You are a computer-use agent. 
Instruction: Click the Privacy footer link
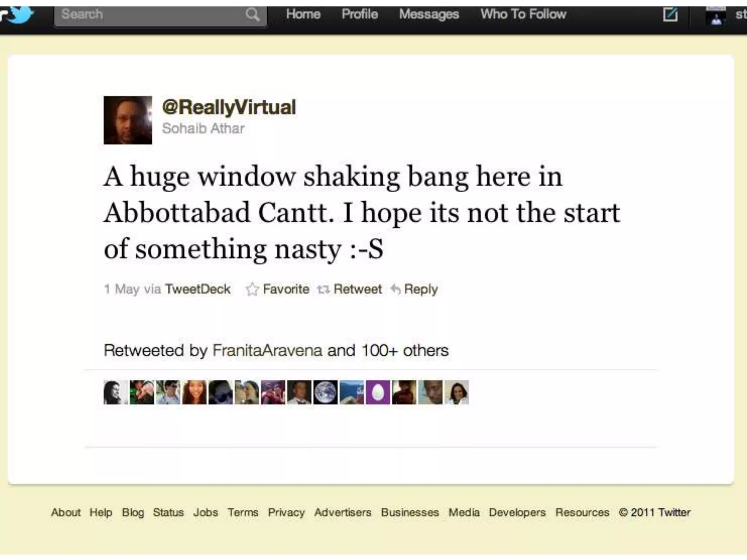286,513
